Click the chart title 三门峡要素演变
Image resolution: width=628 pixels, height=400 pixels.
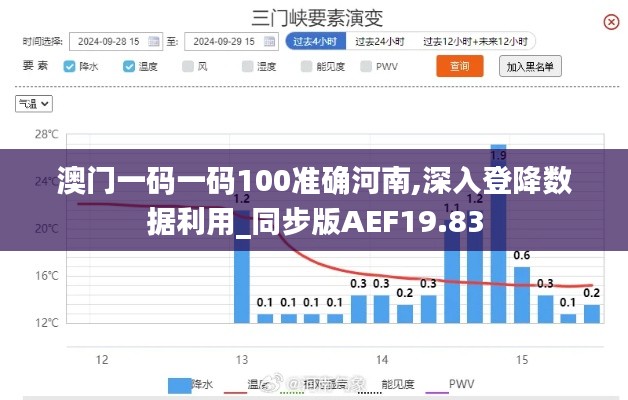pos(317,18)
